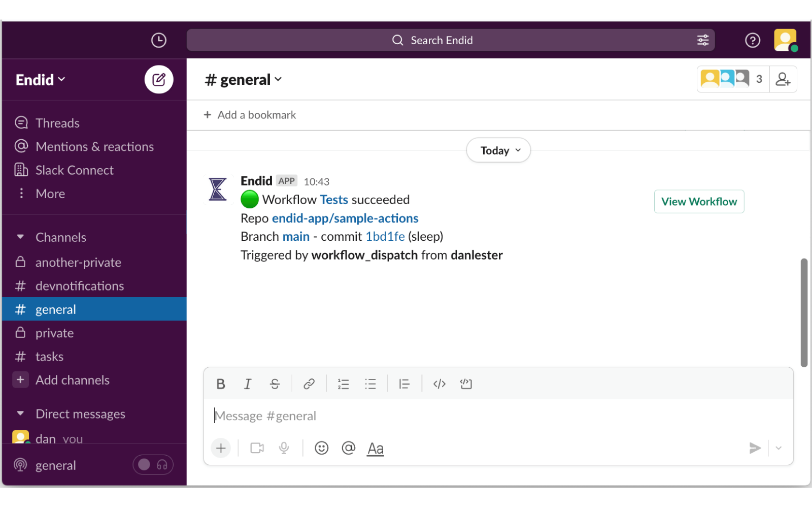Start a bulleted list
Image resolution: width=812 pixels, height=508 pixels.
[370, 384]
